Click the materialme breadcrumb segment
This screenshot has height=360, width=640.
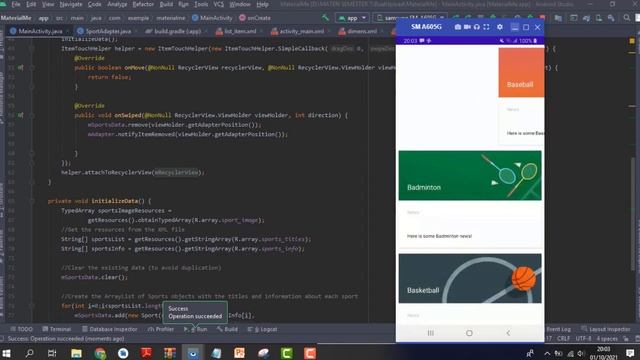[171, 18]
